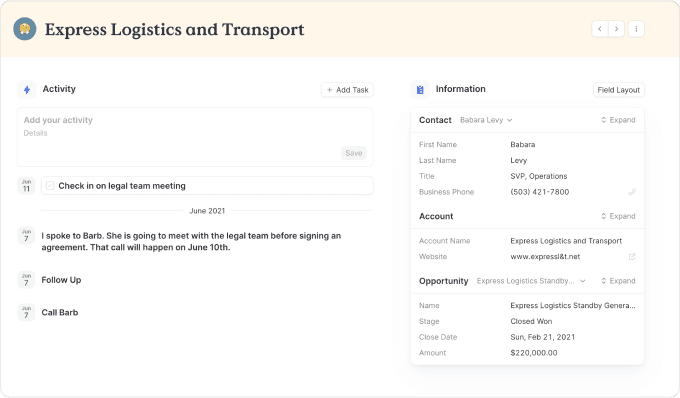
Task: Click the Sun, Feb 21, 2021 close date
Action: [543, 337]
